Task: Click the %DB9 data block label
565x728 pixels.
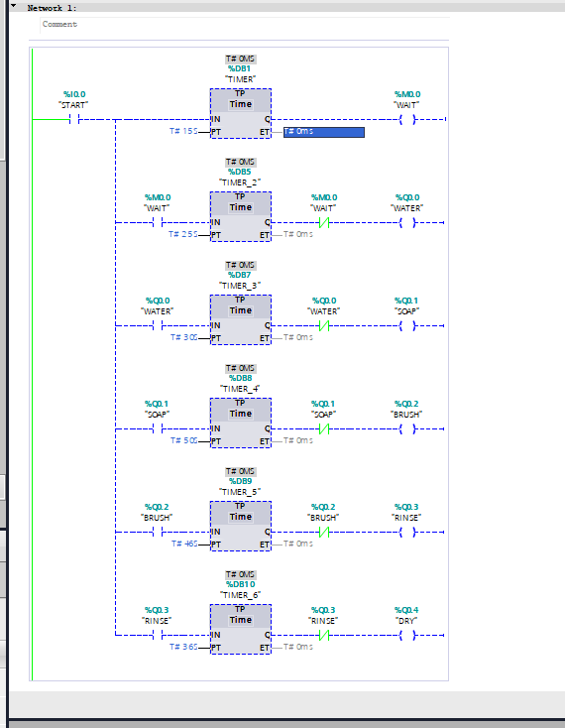Action: (x=240, y=481)
